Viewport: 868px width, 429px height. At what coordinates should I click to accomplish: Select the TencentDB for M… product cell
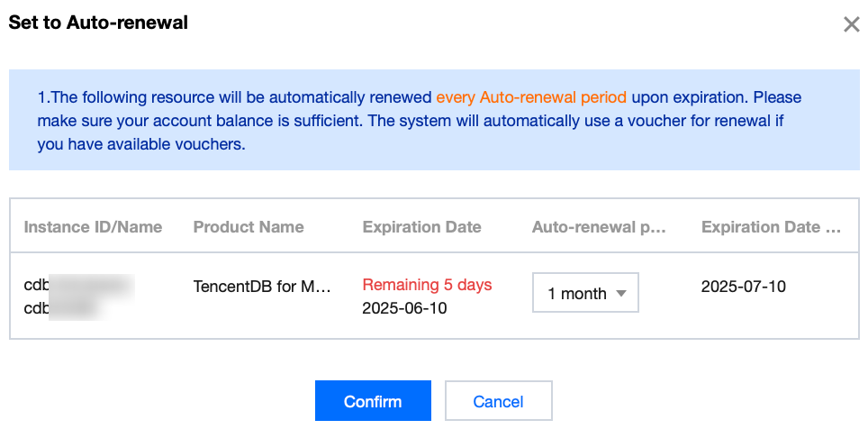pyautogui.click(x=262, y=287)
